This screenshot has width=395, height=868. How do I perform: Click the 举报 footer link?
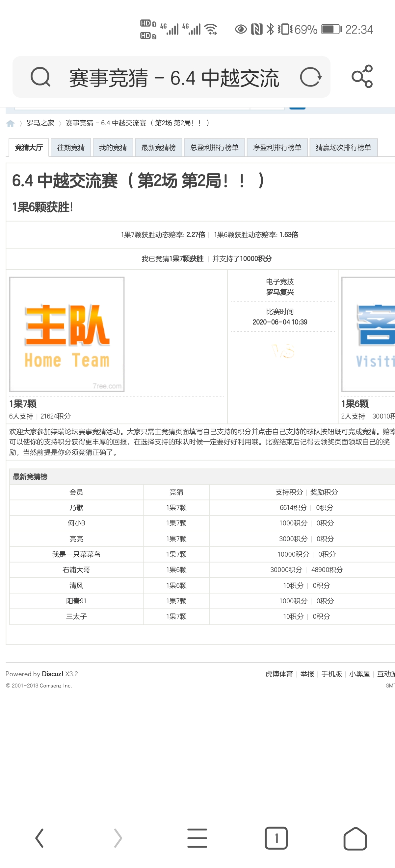click(307, 674)
